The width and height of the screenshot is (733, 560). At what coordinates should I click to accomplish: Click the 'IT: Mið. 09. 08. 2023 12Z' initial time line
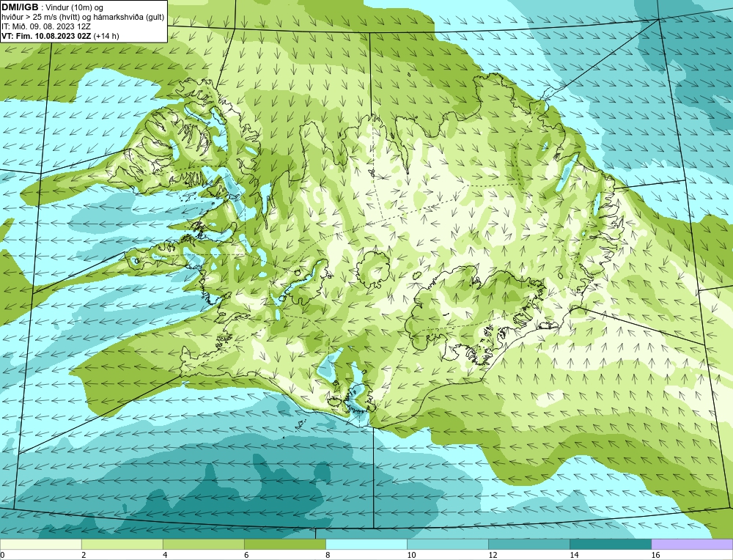[x=45, y=26]
